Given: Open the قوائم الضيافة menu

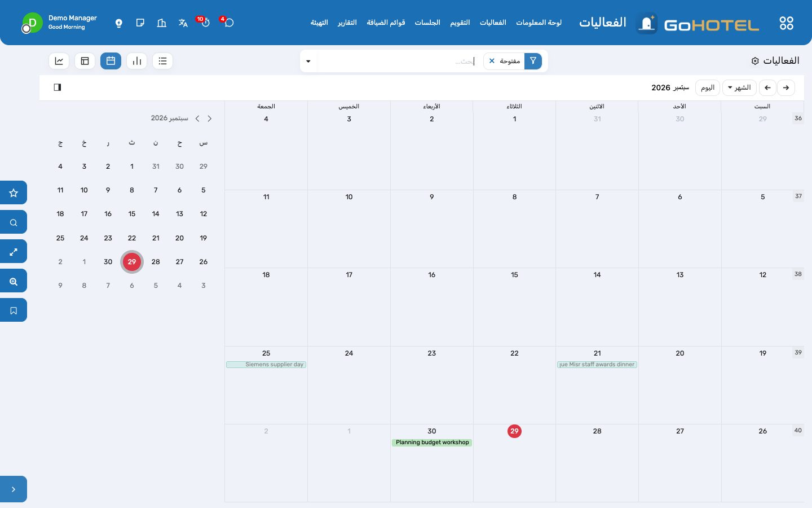Looking at the screenshot, I should (386, 23).
